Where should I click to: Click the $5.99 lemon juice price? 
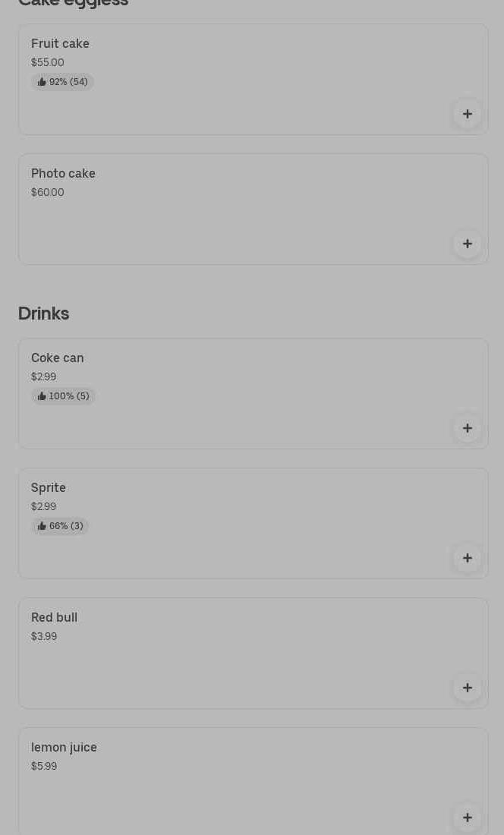point(43,767)
